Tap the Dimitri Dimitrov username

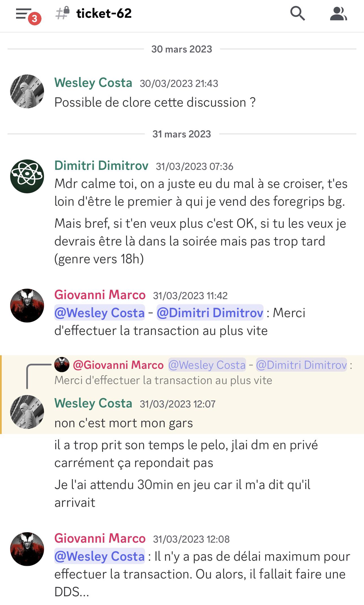tap(101, 166)
